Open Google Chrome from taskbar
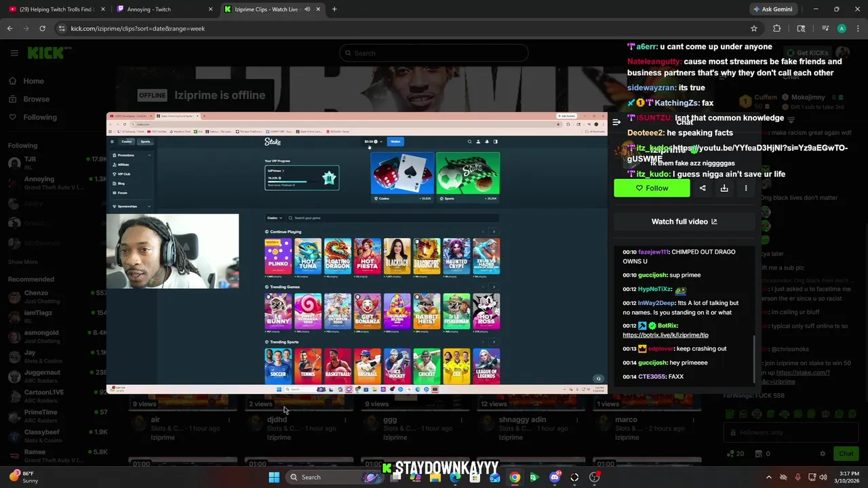The image size is (868, 488). (x=515, y=477)
